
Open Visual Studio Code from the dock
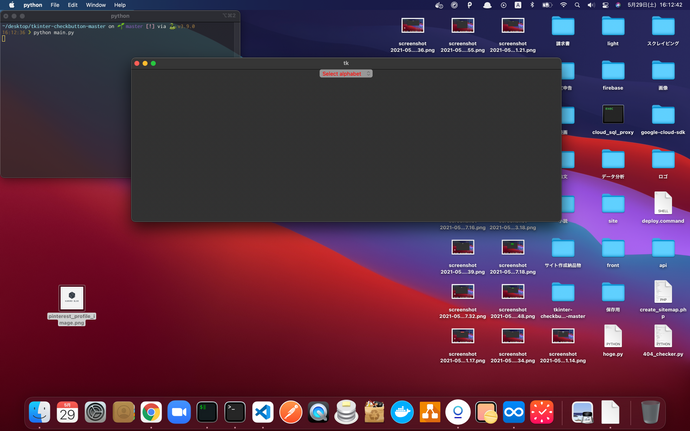pyautogui.click(x=263, y=411)
